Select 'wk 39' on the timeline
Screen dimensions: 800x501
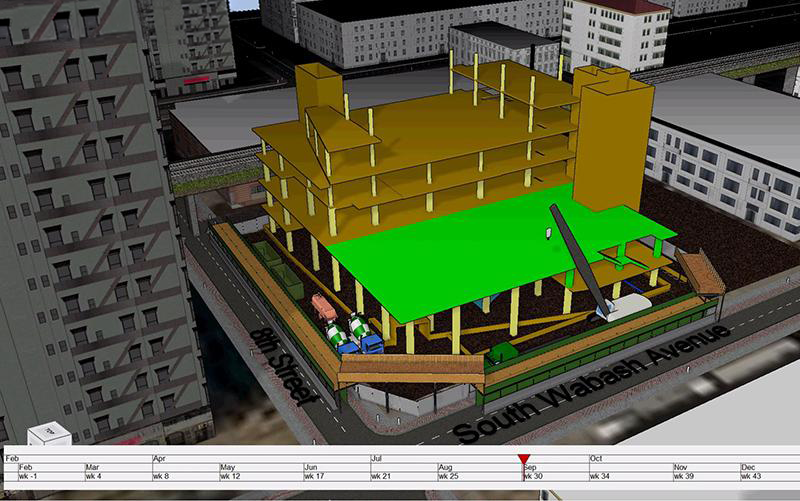tap(684, 477)
